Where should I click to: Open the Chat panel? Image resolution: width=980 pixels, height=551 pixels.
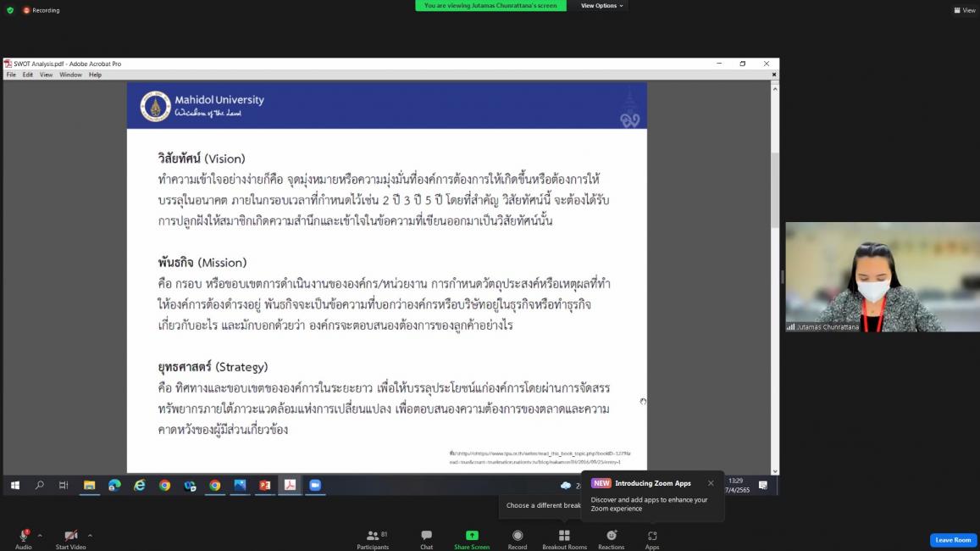[426, 539]
